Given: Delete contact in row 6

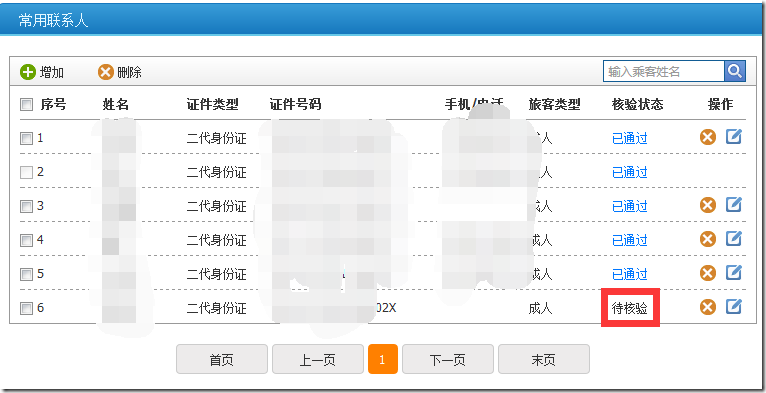Looking at the screenshot, I should (707, 307).
